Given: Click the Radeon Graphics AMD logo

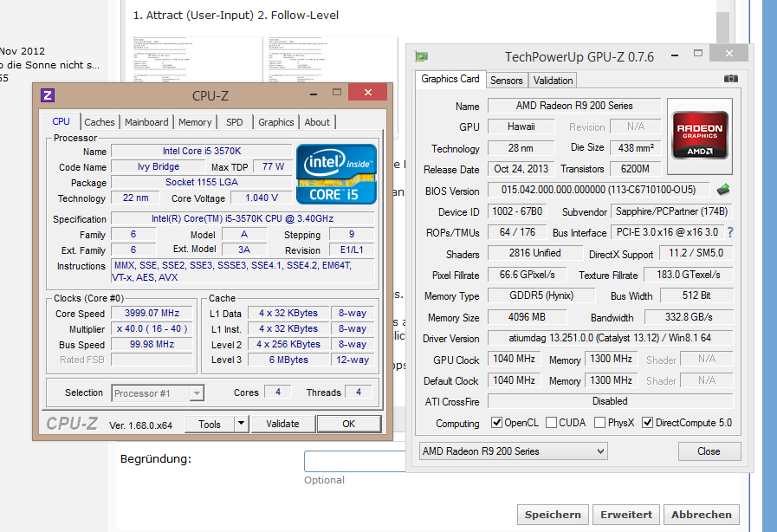Looking at the screenshot, I should tap(700, 136).
